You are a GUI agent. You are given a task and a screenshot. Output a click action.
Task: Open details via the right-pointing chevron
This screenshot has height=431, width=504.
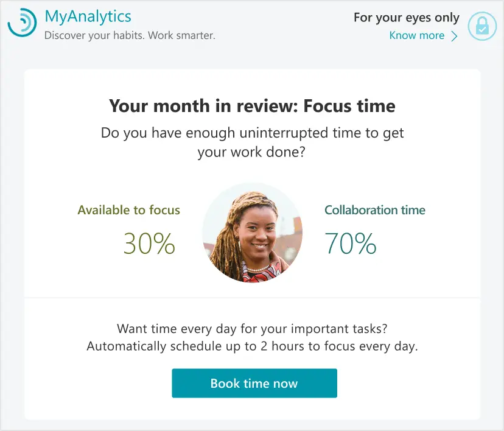click(454, 36)
